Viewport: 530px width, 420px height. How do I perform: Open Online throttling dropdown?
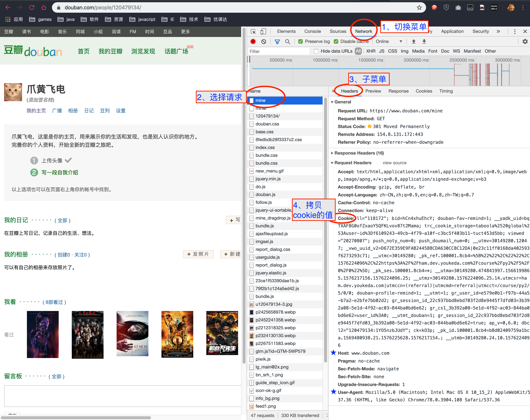click(389, 41)
